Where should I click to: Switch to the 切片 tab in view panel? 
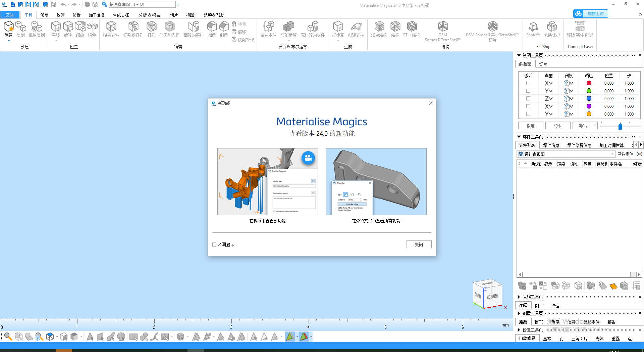click(x=543, y=64)
